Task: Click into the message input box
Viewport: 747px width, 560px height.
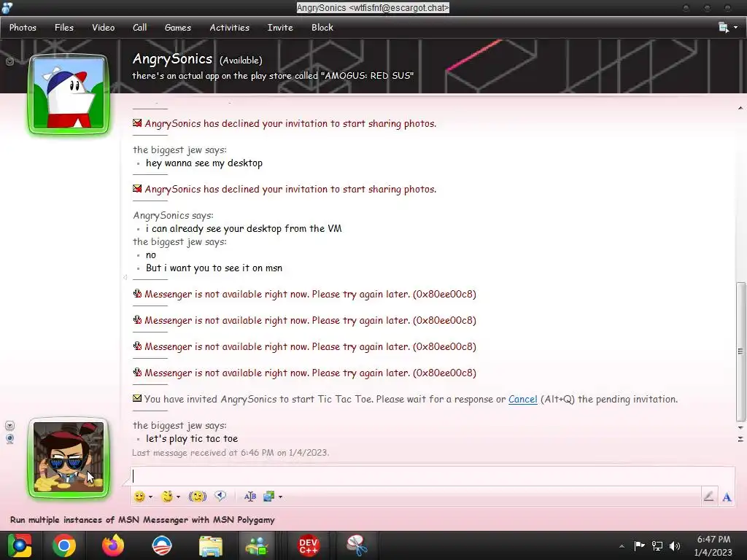Action: [432, 476]
